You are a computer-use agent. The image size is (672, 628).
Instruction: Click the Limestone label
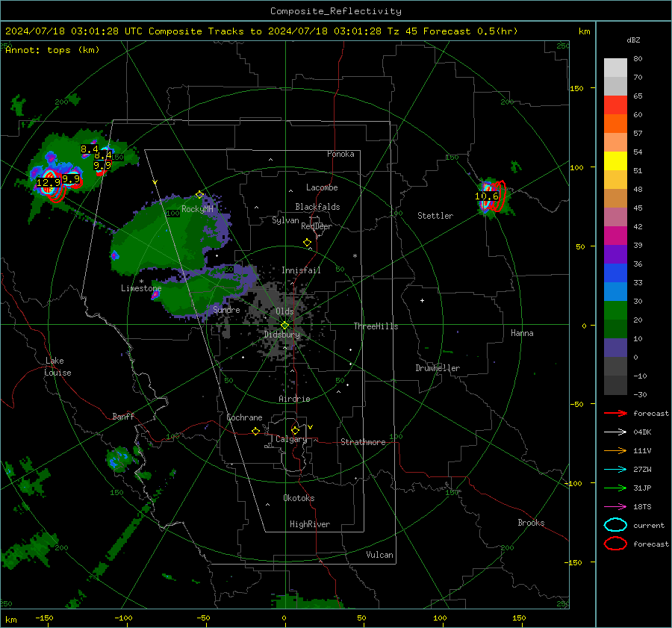click(141, 288)
